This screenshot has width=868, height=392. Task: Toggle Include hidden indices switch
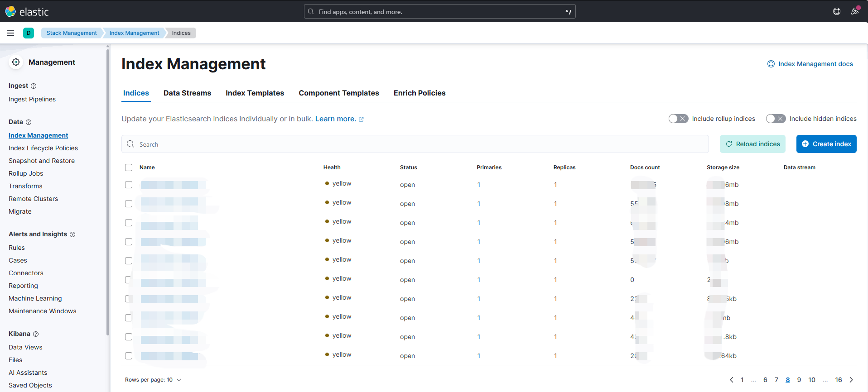[776, 119]
